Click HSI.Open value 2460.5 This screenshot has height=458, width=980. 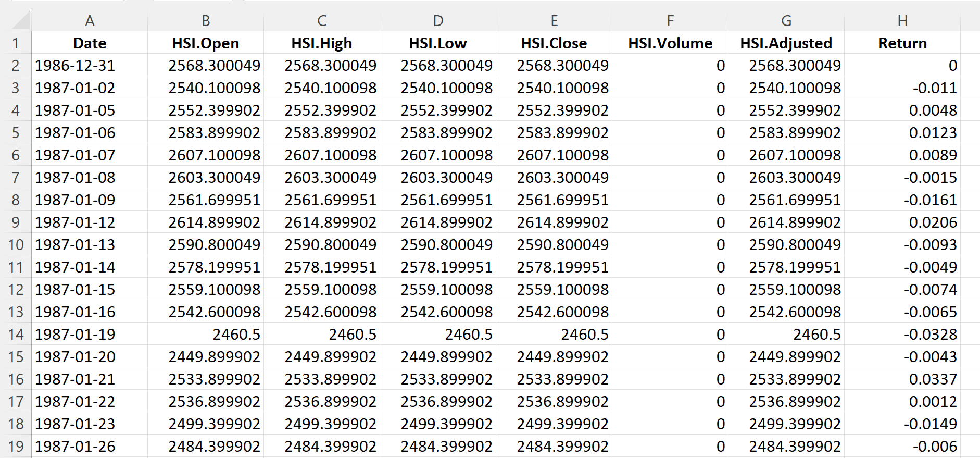click(206, 334)
